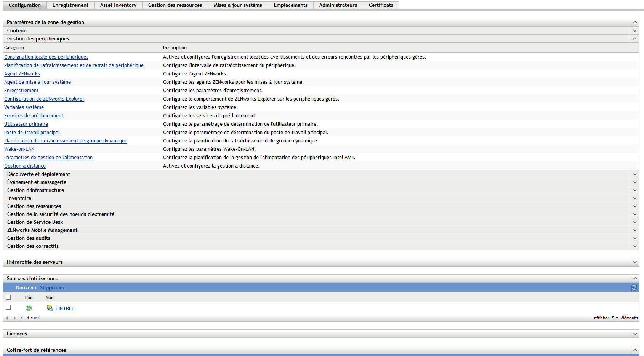644x356 pixels.
Task: Collapse the Gestion des périphériques section
Action: (634, 38)
